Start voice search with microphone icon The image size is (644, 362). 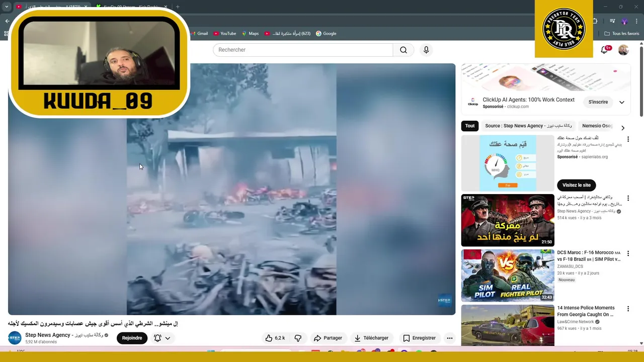click(426, 50)
